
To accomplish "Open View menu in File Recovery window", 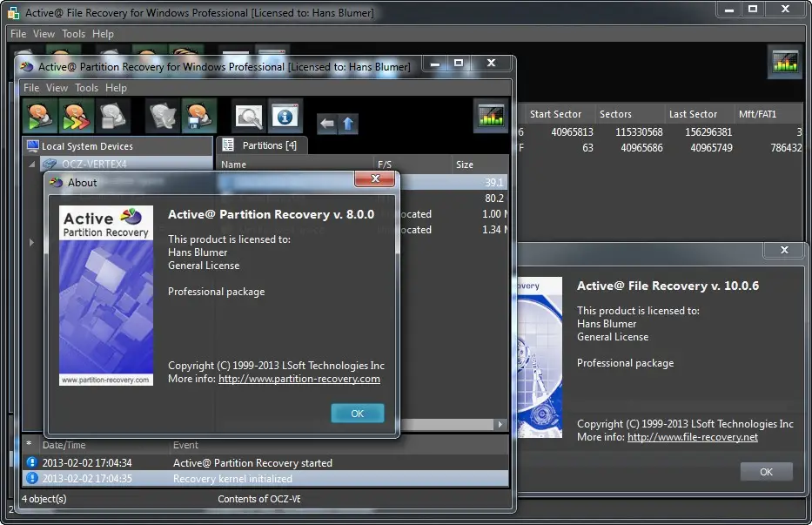I will point(44,34).
